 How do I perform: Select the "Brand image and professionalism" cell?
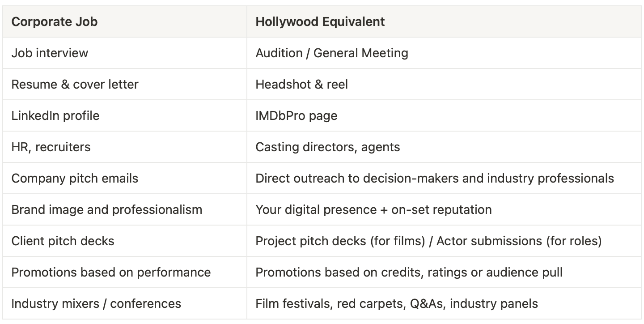click(x=107, y=209)
